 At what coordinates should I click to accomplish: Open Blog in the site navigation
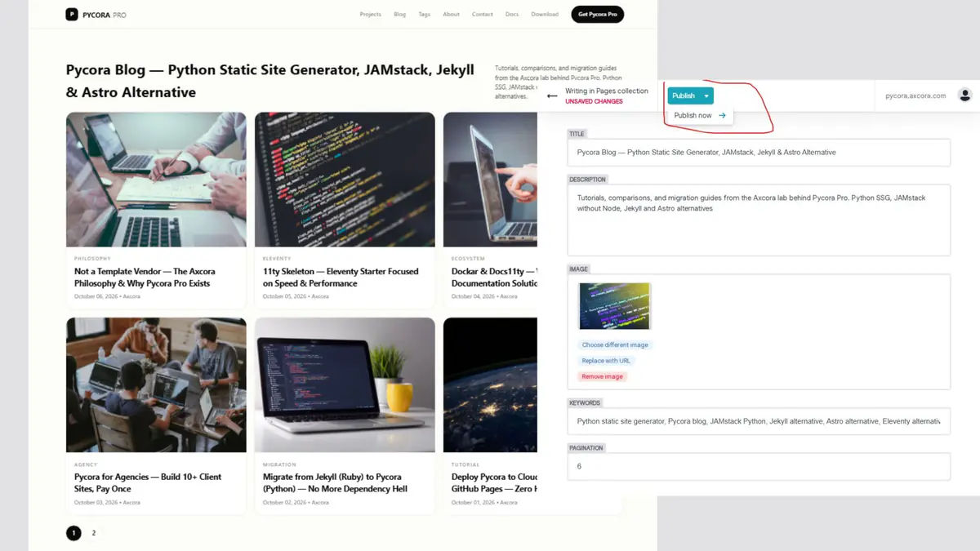[x=399, y=14]
